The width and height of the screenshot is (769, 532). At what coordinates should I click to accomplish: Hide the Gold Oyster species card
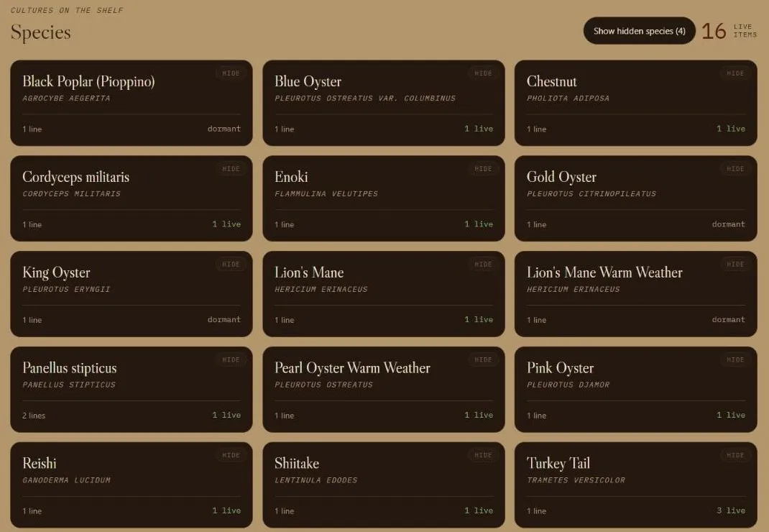[735, 169]
